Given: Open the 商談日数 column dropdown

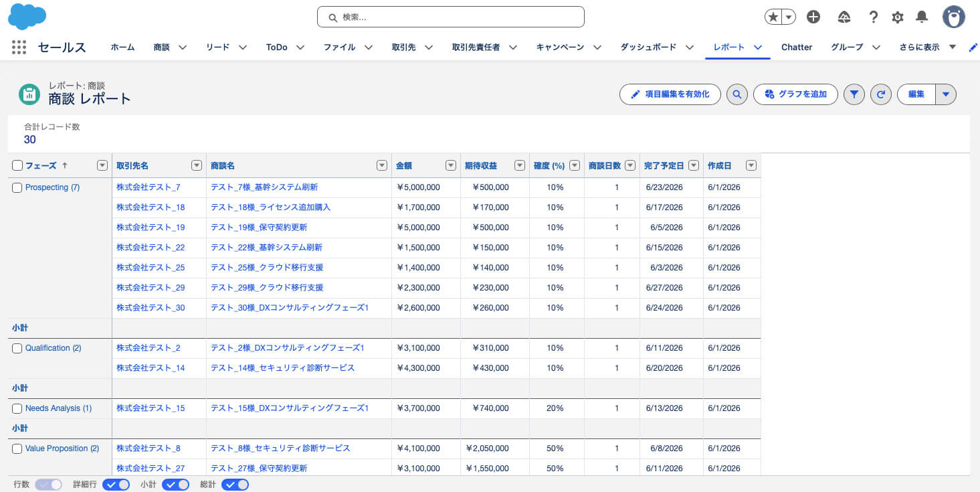Looking at the screenshot, I should pos(630,165).
